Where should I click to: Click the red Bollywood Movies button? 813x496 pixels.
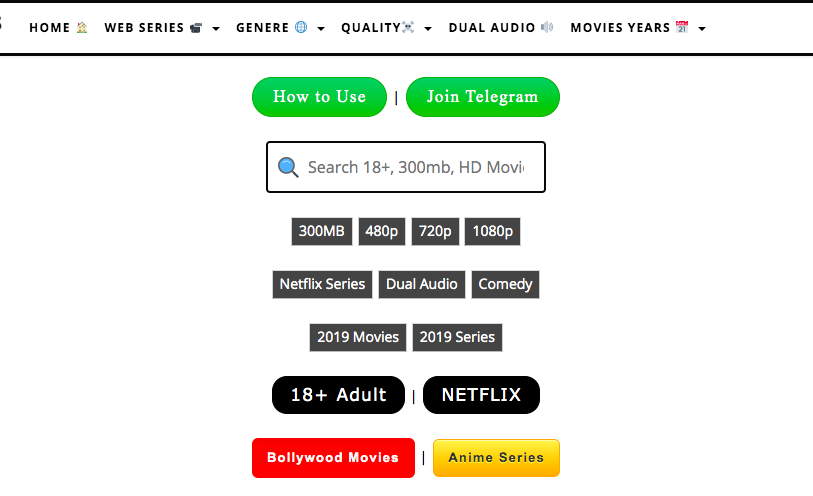(333, 458)
